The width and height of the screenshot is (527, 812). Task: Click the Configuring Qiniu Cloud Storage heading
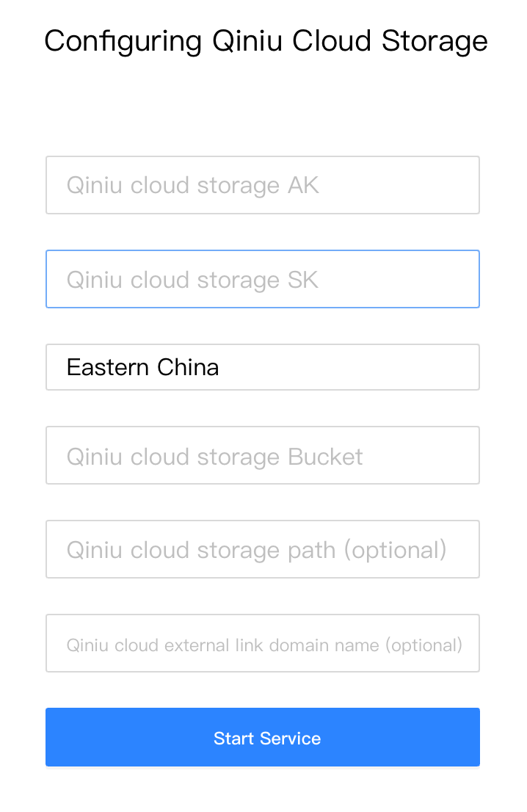click(x=266, y=41)
